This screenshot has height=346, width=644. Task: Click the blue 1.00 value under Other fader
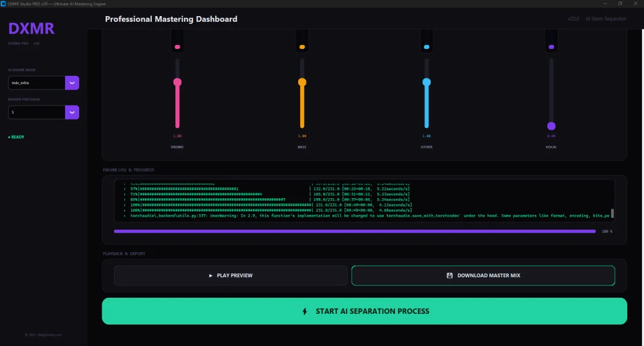click(427, 136)
